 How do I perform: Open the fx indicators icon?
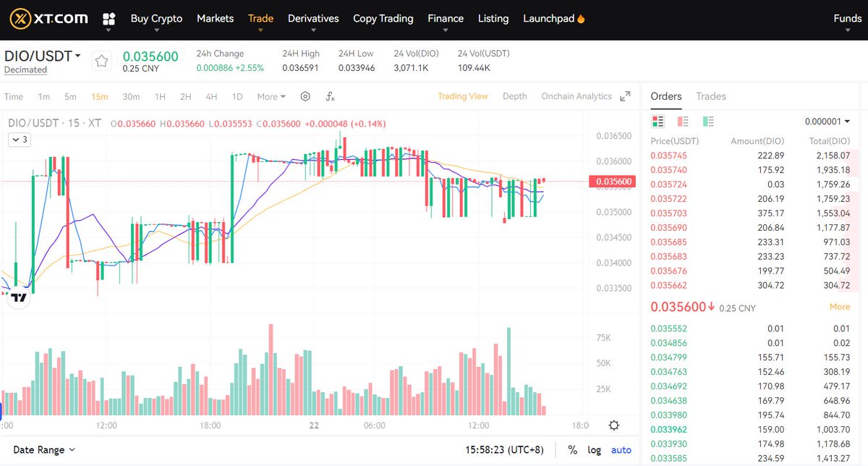point(330,96)
